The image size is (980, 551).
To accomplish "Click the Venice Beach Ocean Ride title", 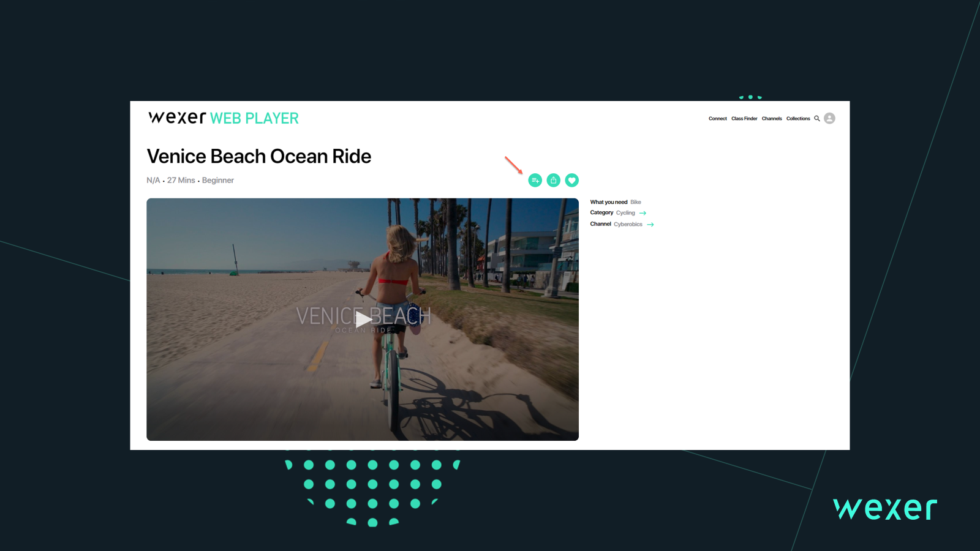I will [258, 157].
